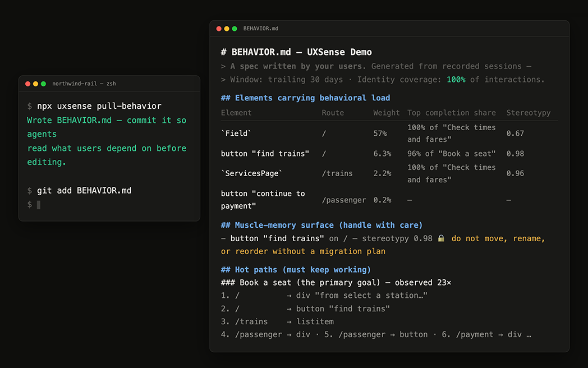Image resolution: width=588 pixels, height=368 pixels.
Task: Click '## Elements carrying behavioral load' heading
Action: [305, 98]
